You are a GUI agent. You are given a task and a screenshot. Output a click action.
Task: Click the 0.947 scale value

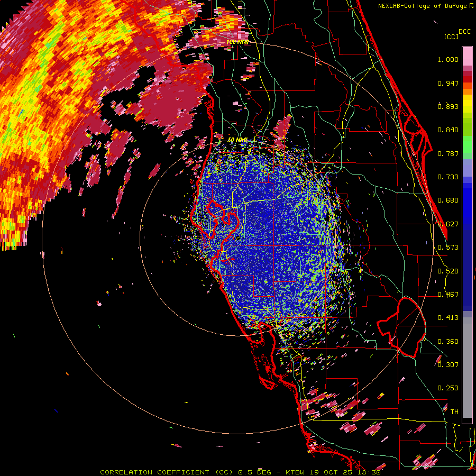(448, 83)
